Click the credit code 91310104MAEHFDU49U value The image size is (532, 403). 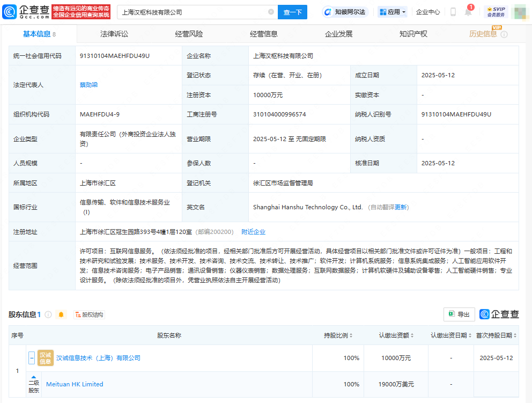point(115,56)
